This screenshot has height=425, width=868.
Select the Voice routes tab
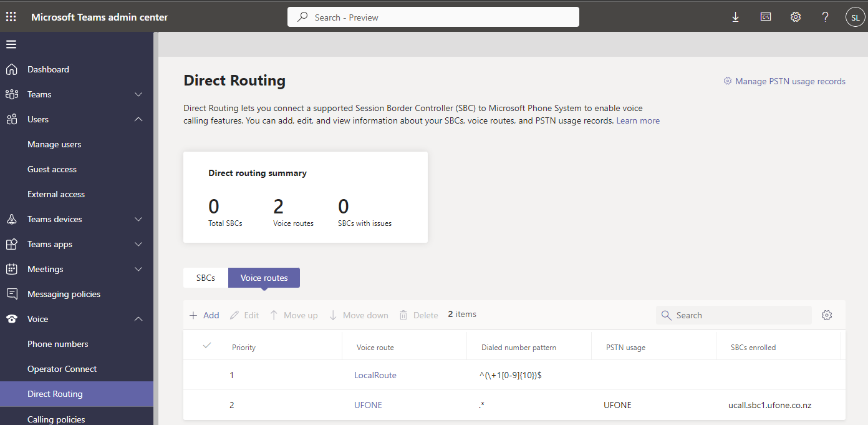click(x=264, y=278)
